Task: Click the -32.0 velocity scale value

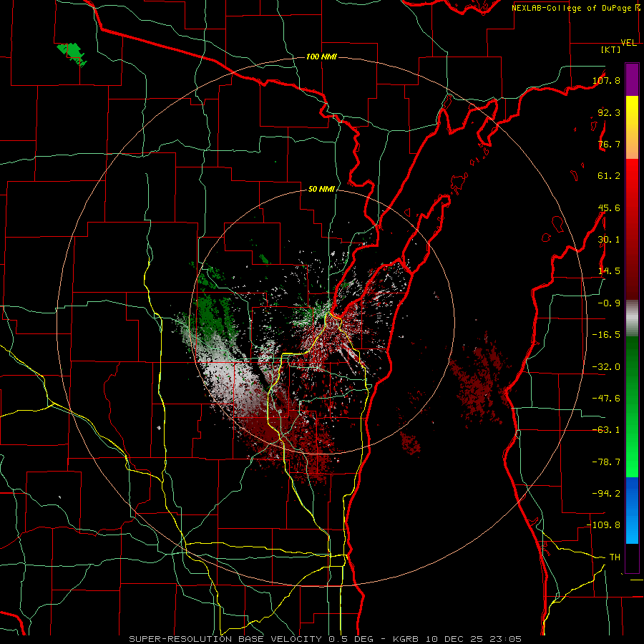Action: coord(606,367)
